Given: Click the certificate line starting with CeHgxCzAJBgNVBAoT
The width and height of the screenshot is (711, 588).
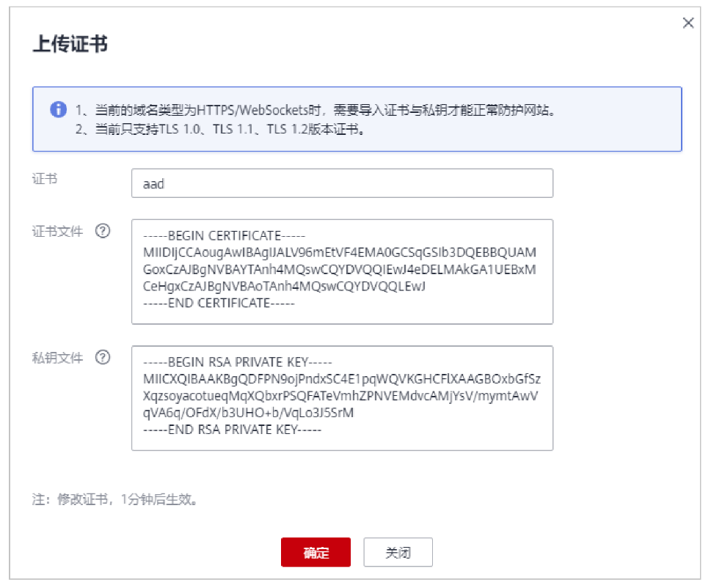Looking at the screenshot, I should pos(284,286).
